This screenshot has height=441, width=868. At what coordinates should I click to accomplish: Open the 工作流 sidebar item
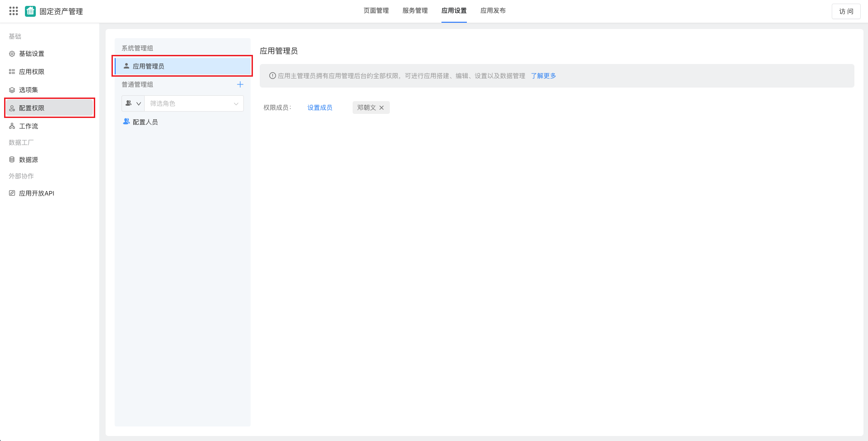pos(28,126)
